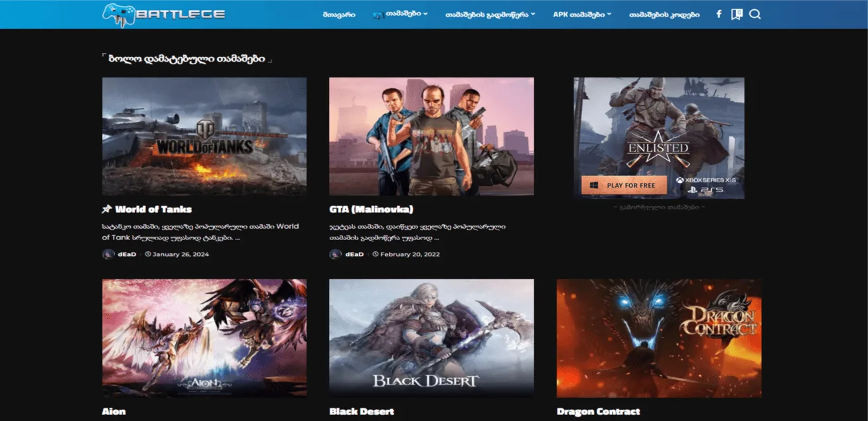Expand the APK თამაშები dropdown menu
Viewport: 868px width, 421px height.
(x=582, y=15)
